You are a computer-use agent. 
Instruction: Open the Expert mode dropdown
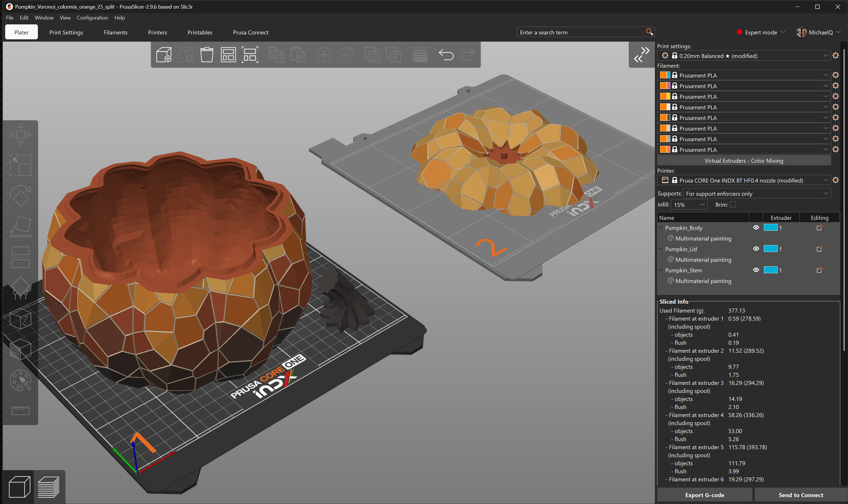click(x=761, y=32)
